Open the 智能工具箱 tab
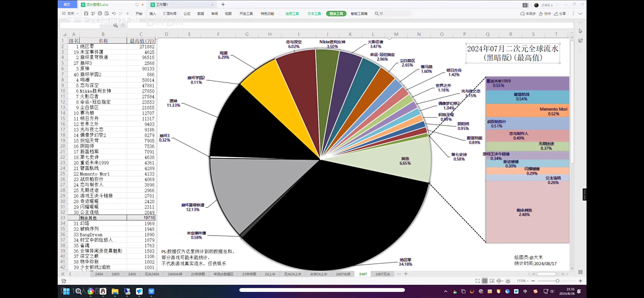This screenshot has width=644, height=298. point(359,13)
